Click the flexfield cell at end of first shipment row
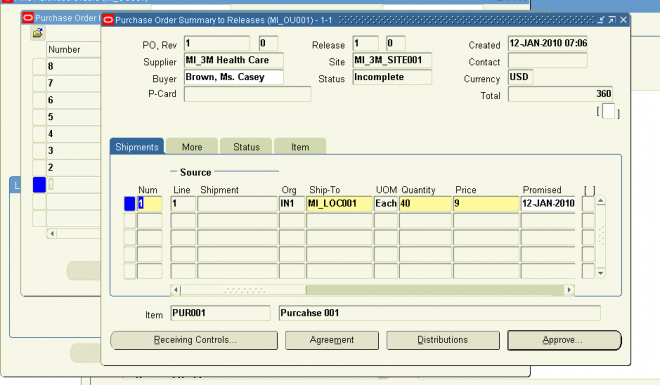Viewport: 660px width, 385px height. click(x=588, y=204)
